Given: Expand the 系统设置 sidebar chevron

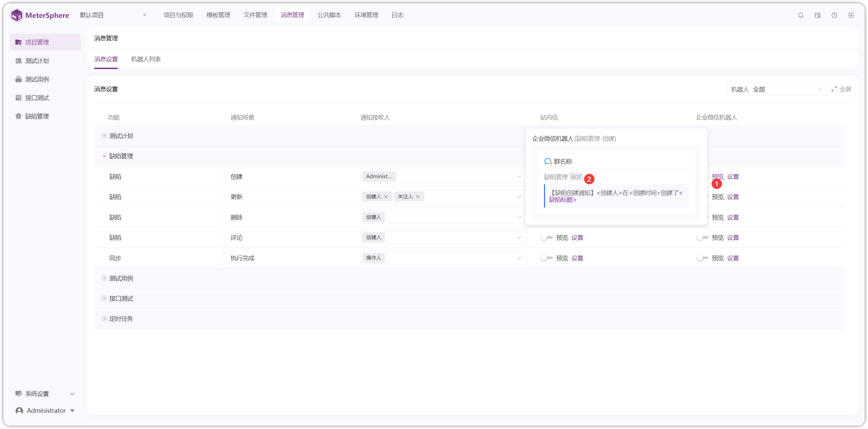Looking at the screenshot, I should point(72,394).
